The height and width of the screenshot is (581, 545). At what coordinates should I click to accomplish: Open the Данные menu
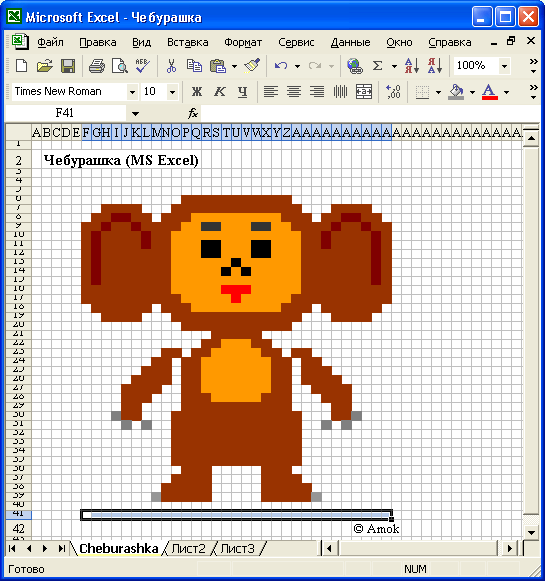pos(350,42)
